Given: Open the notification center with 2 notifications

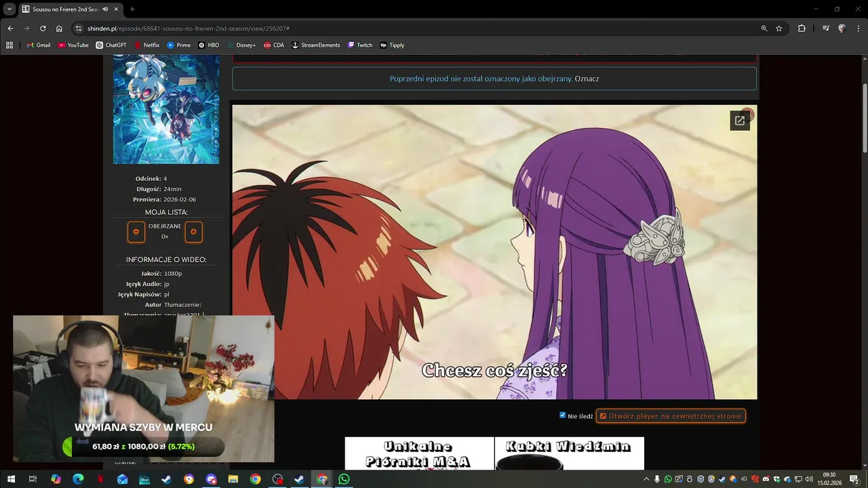Looking at the screenshot, I should coord(854,479).
